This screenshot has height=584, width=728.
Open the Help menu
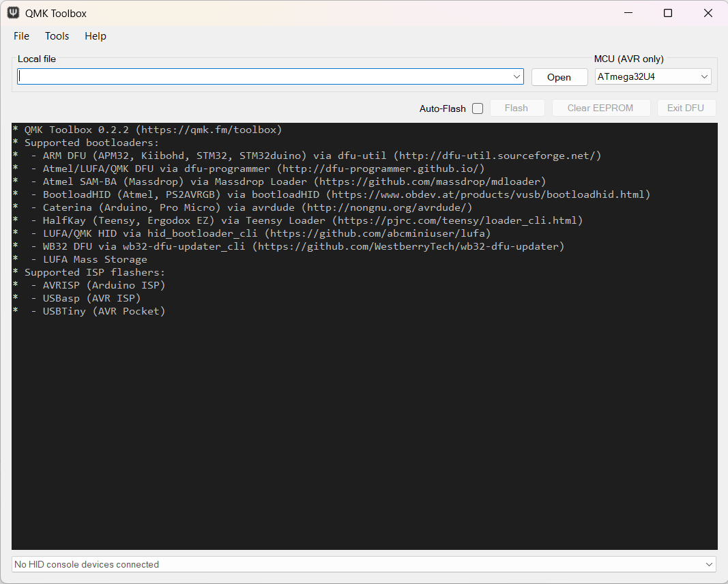(x=96, y=36)
